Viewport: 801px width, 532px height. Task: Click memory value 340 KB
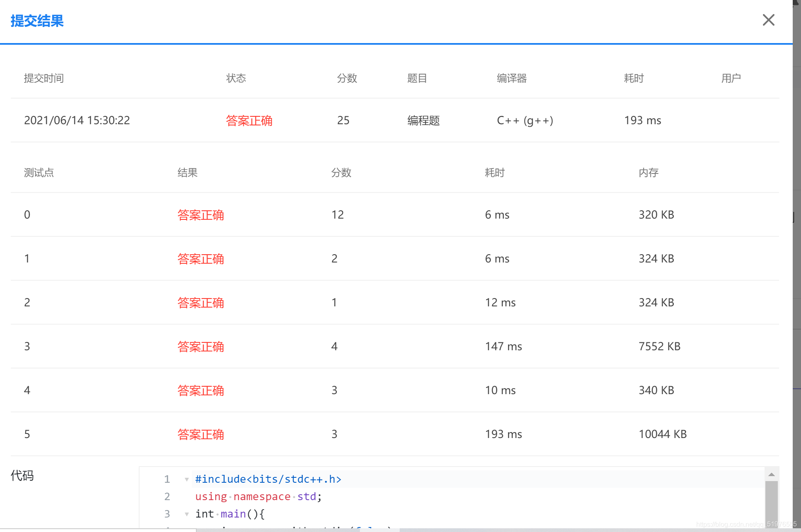point(656,390)
